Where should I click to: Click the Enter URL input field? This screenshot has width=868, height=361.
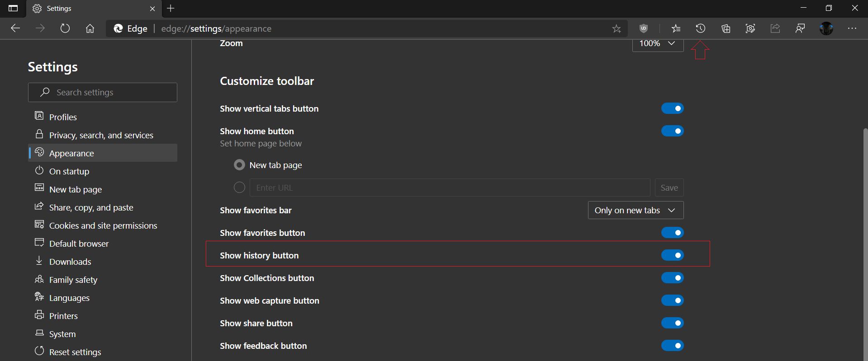click(x=450, y=188)
